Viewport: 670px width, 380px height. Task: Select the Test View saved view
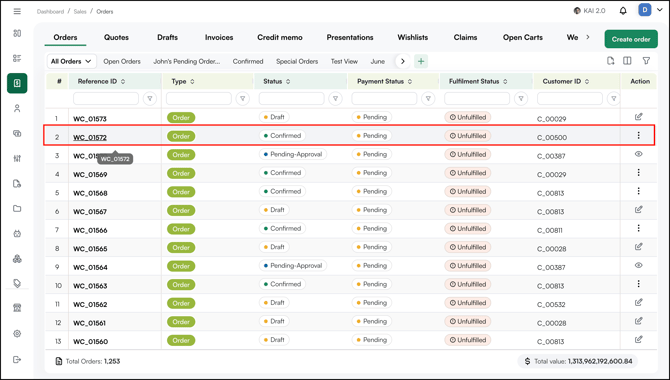pos(344,61)
